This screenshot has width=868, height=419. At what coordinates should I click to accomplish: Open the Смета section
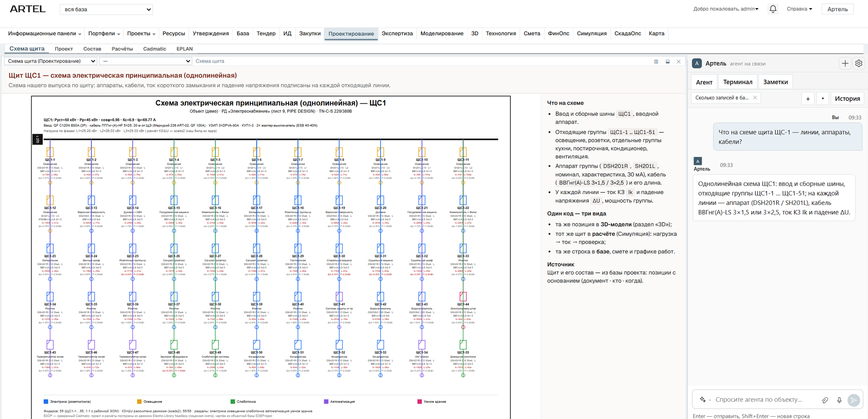pyautogui.click(x=532, y=33)
